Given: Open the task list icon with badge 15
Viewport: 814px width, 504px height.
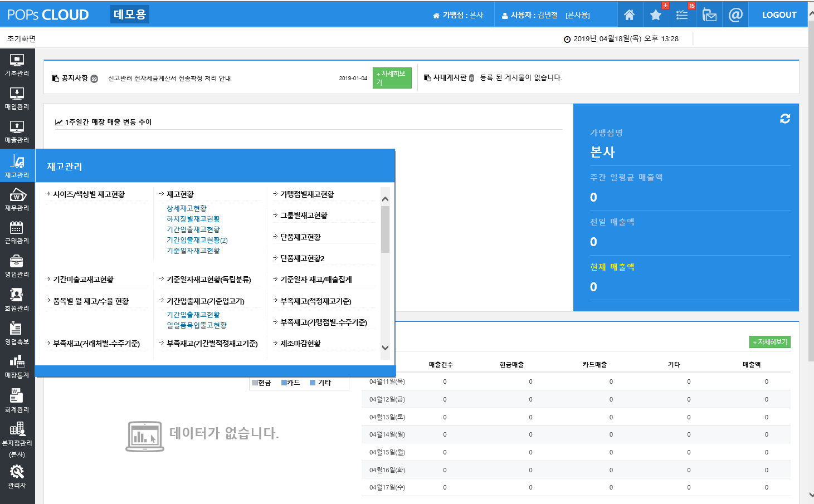Looking at the screenshot, I should click(682, 15).
